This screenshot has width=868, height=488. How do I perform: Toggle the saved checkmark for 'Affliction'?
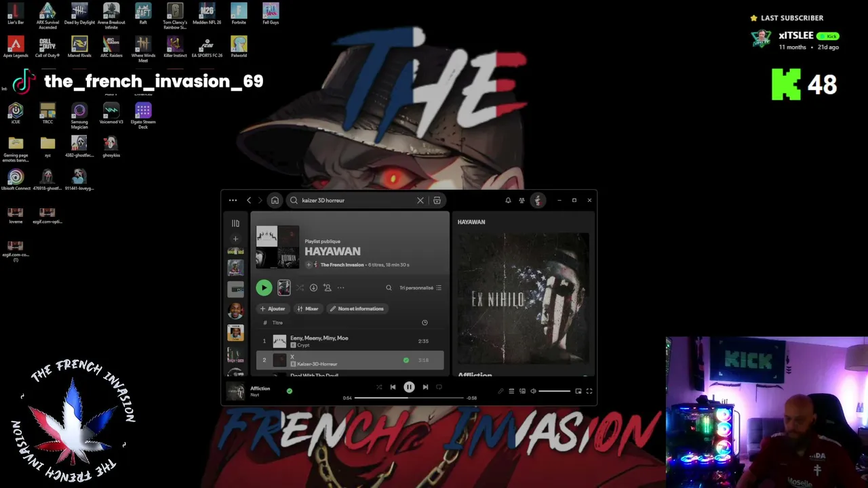[290, 391]
